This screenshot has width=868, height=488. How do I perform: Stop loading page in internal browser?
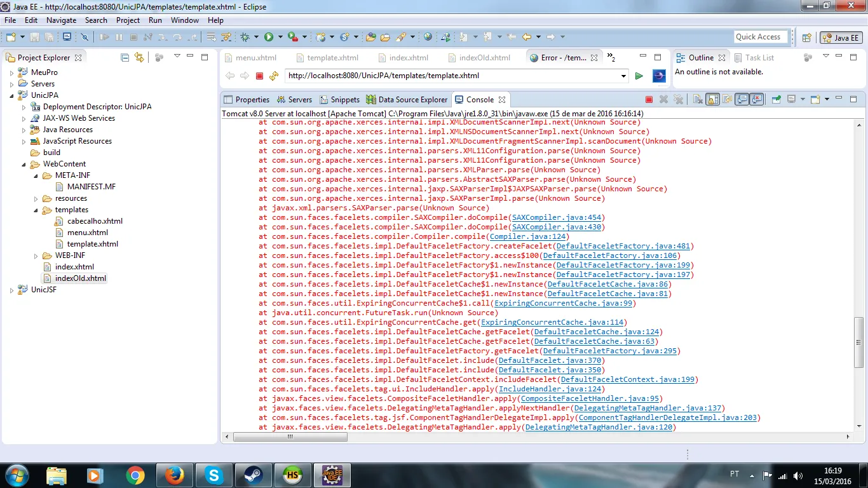pos(259,76)
